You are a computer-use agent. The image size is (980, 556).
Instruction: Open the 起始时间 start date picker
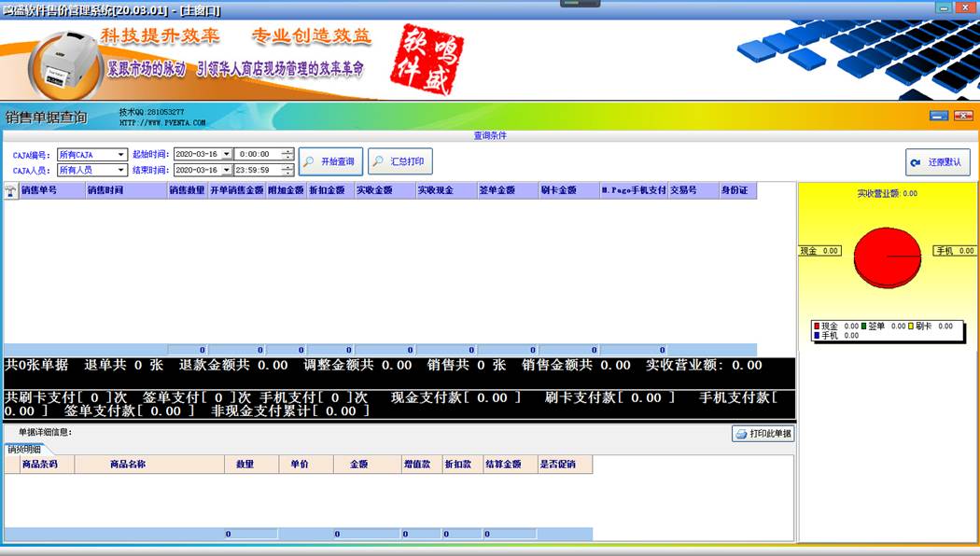pyautogui.click(x=225, y=154)
